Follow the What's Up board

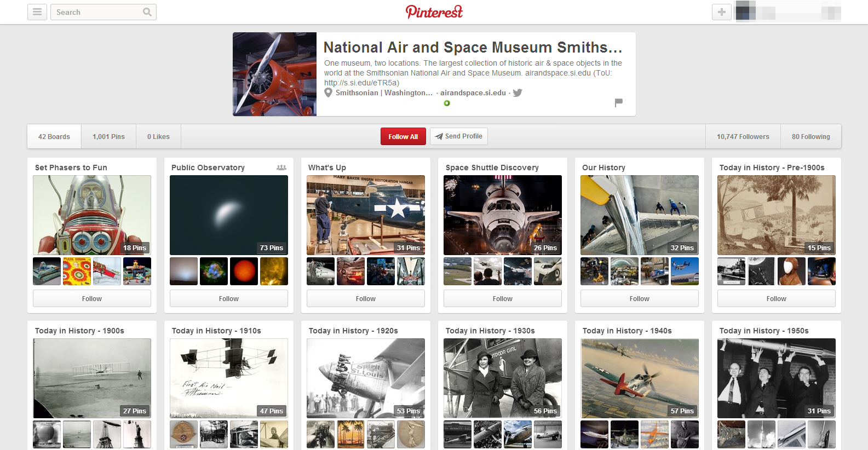(x=366, y=298)
